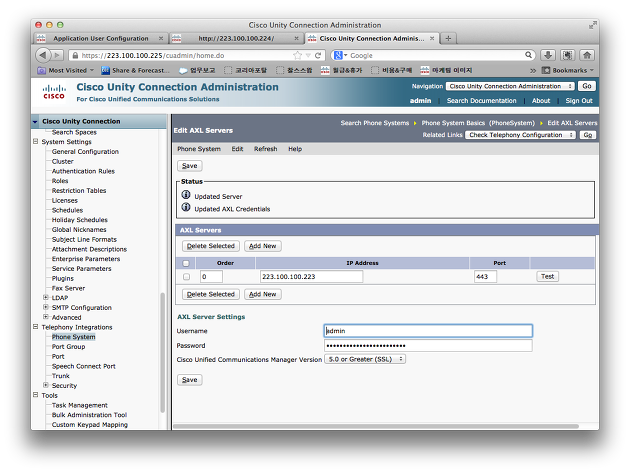
Task: Click the search magnifier icon
Action: (528, 55)
